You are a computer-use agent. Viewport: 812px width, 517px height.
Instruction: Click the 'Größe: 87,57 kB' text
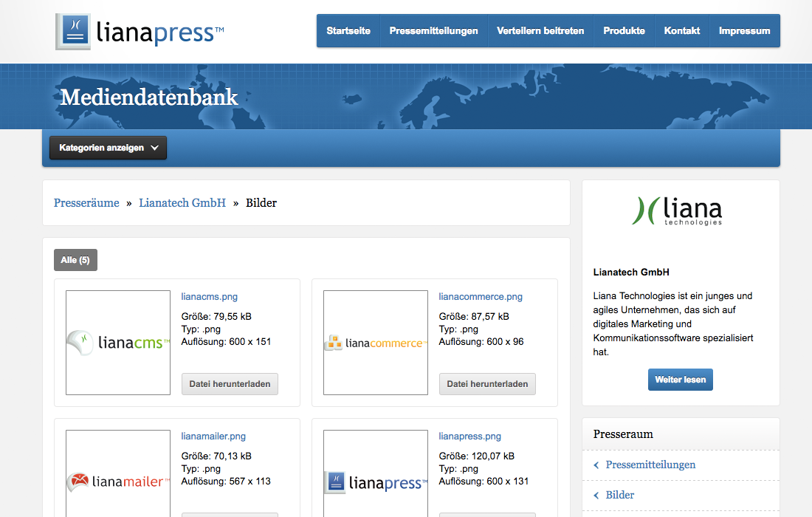point(474,317)
